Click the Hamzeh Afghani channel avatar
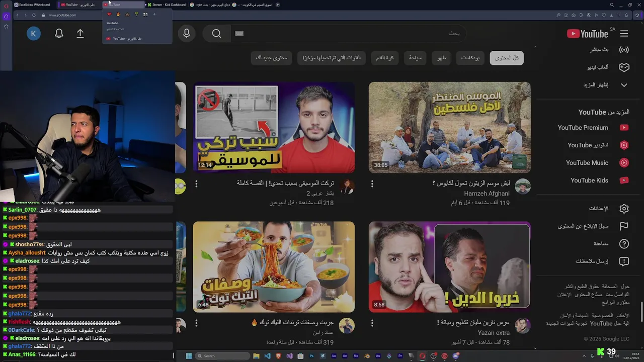Viewport: 644px width, 362px height. (x=523, y=187)
